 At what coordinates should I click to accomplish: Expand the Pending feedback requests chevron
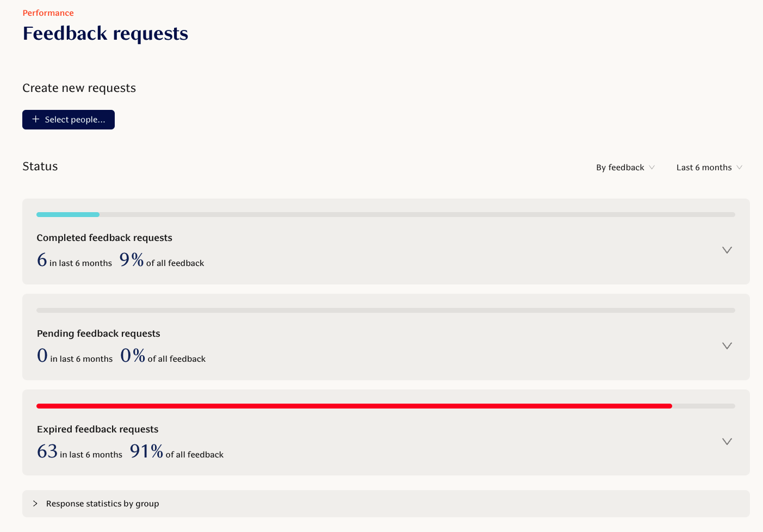(727, 346)
